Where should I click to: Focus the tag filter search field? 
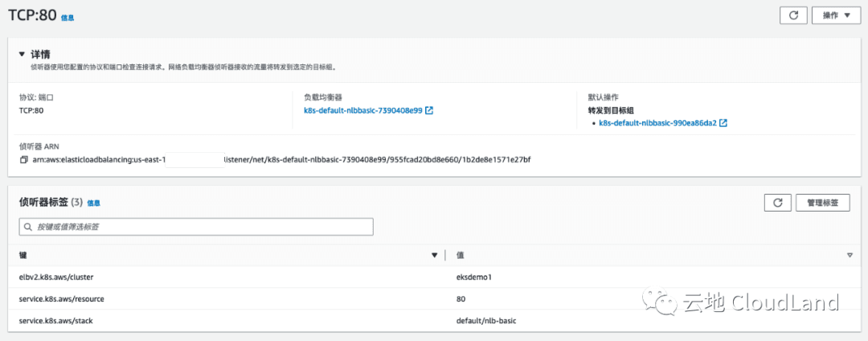pos(201,228)
